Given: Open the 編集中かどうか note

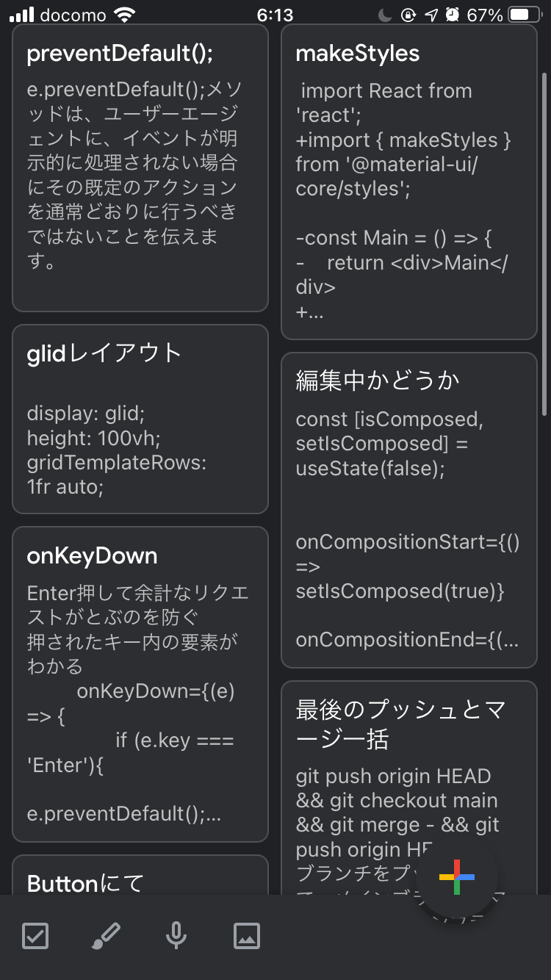Looking at the screenshot, I should pyautogui.click(x=409, y=510).
